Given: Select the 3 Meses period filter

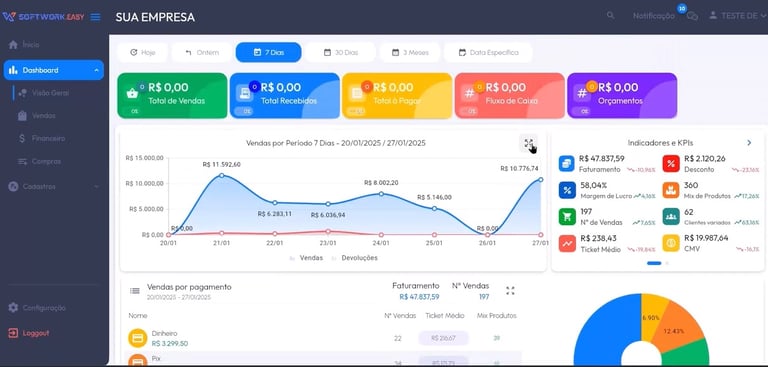Looking at the screenshot, I should [410, 52].
